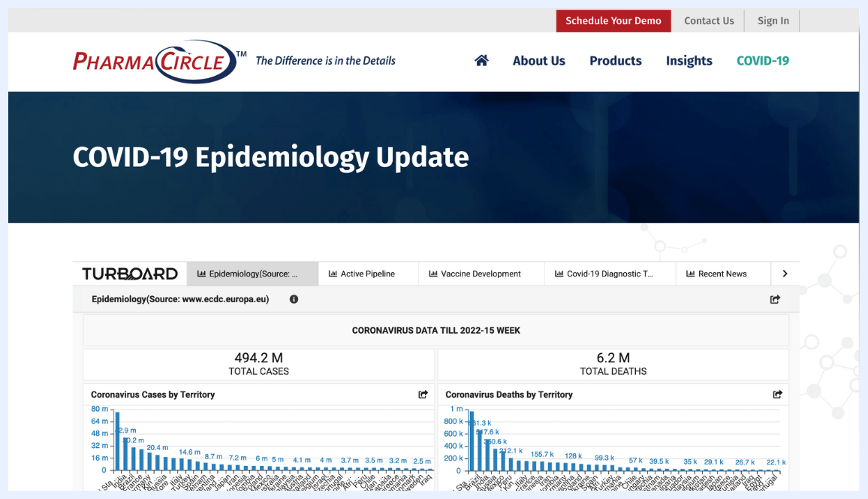Image resolution: width=868 pixels, height=499 pixels.
Task: Click the Coronavirus Cases by Territory title
Action: (x=152, y=395)
